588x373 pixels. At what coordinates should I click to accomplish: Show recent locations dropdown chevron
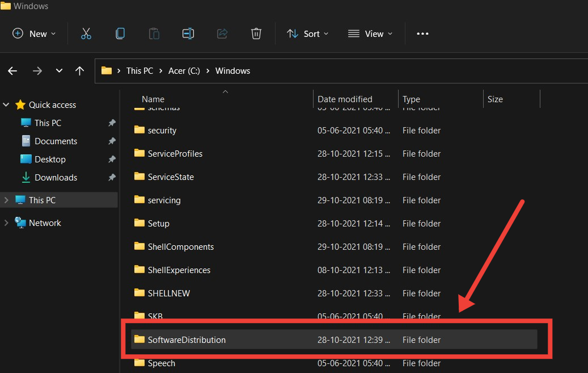pyautogui.click(x=59, y=71)
